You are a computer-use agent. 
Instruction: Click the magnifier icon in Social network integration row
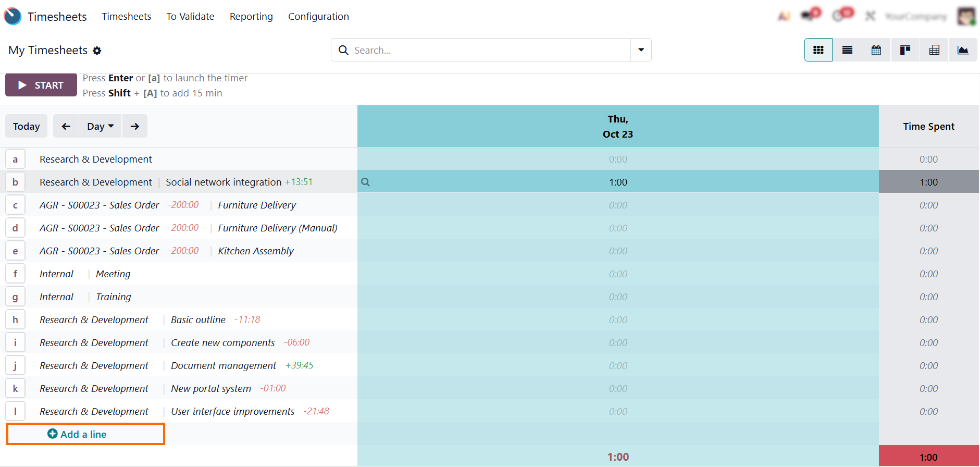(366, 182)
